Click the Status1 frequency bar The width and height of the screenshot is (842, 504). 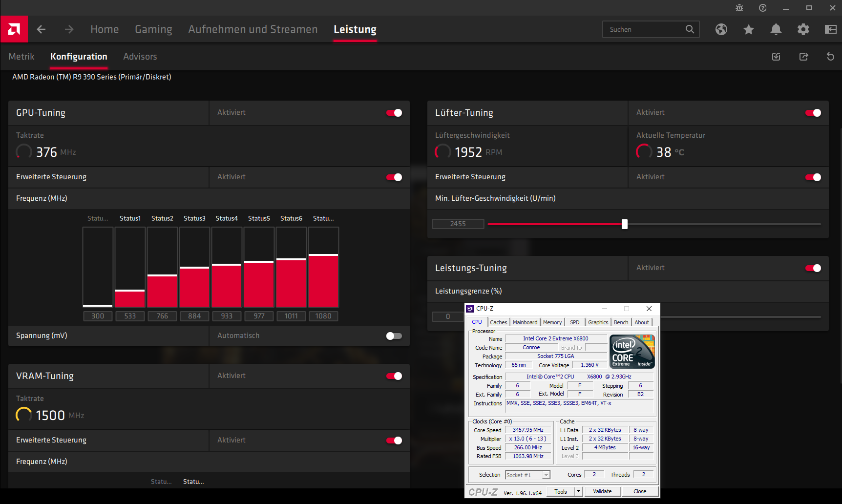pos(130,267)
